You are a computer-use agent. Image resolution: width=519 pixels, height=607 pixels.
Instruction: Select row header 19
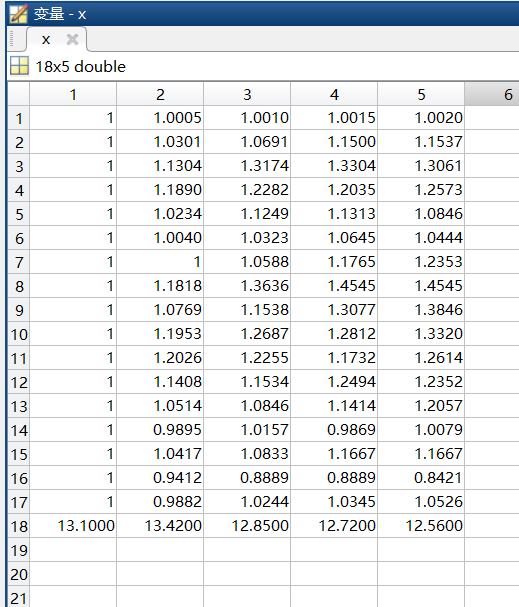pyautogui.click(x=19, y=550)
